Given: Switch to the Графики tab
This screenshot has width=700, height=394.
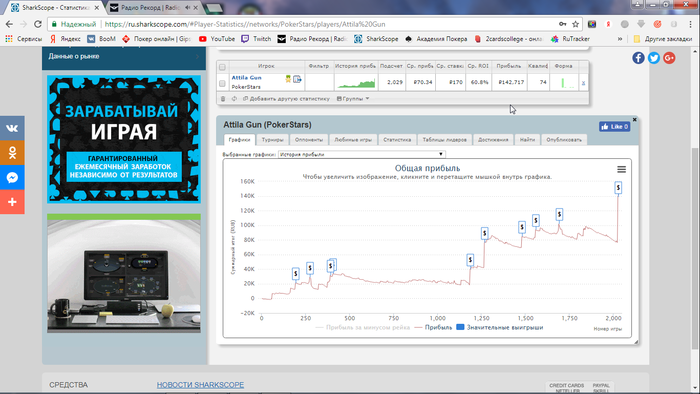Looking at the screenshot, I should 239,140.
